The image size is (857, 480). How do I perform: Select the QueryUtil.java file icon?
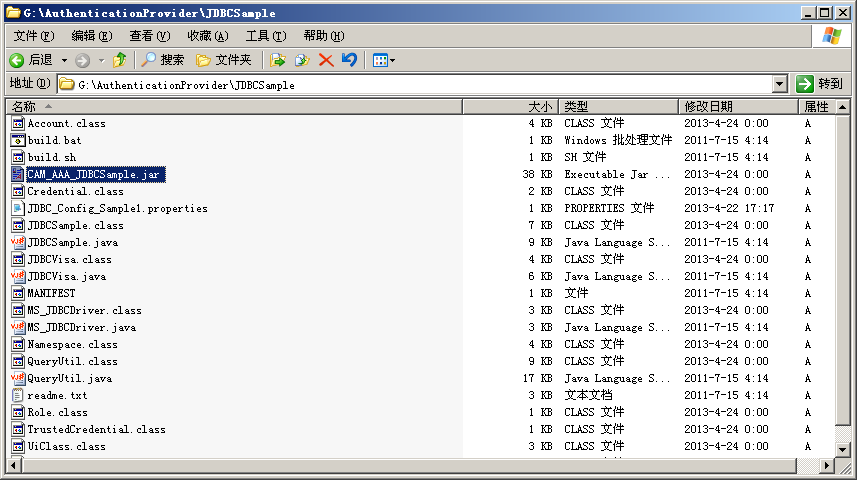click(18, 378)
